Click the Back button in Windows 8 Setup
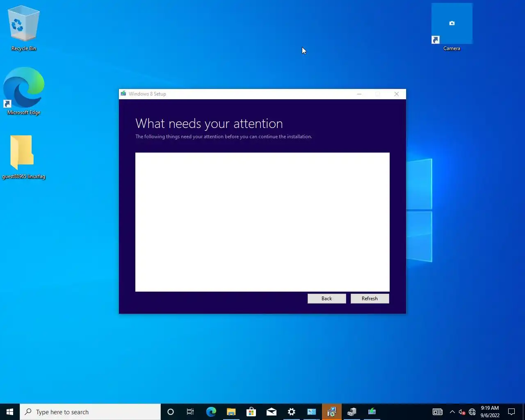The width and height of the screenshot is (525, 420). click(326, 299)
